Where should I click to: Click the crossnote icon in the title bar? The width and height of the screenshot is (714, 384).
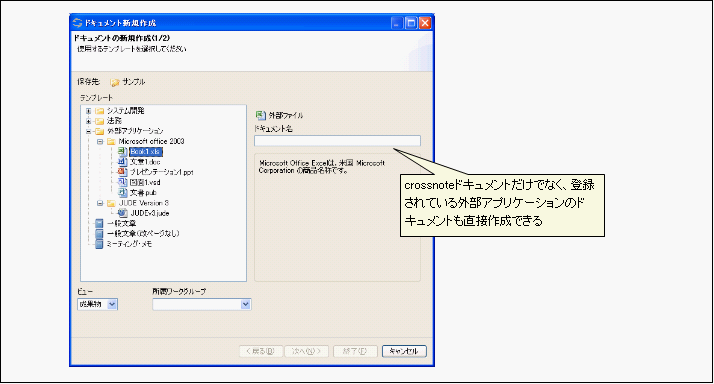click(x=77, y=23)
